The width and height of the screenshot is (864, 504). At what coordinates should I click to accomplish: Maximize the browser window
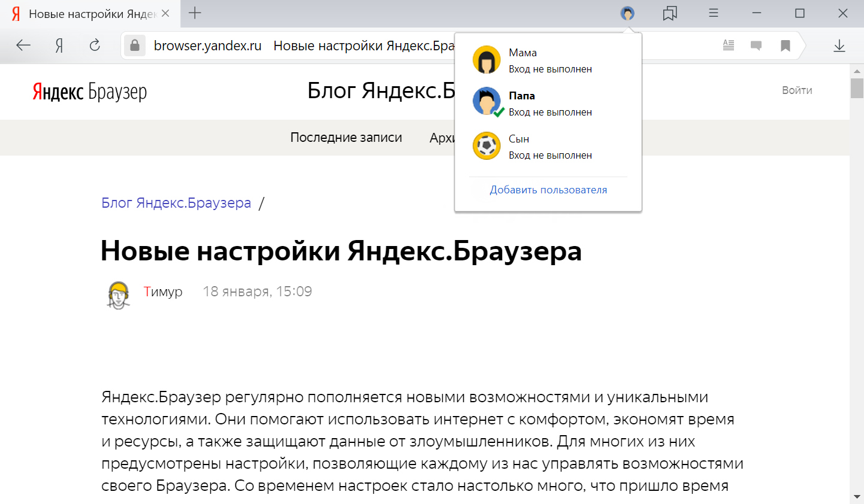tap(800, 13)
